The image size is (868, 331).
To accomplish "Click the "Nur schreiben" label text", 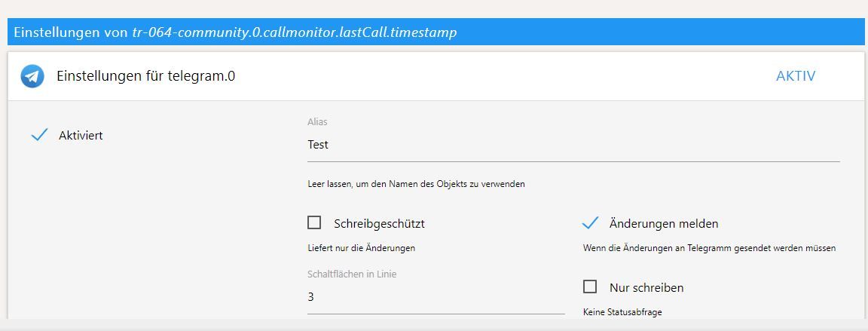I will (x=646, y=287).
